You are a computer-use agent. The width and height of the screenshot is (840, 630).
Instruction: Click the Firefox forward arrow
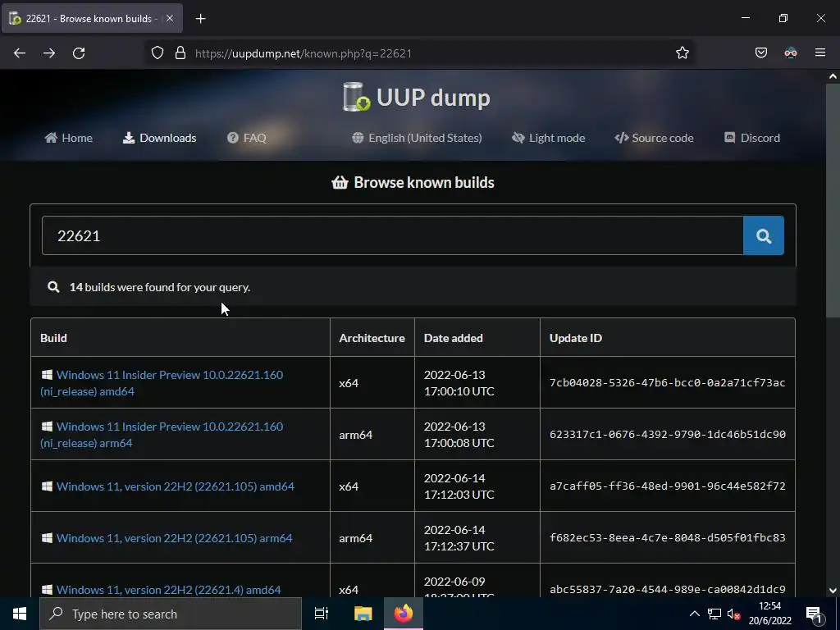49,53
